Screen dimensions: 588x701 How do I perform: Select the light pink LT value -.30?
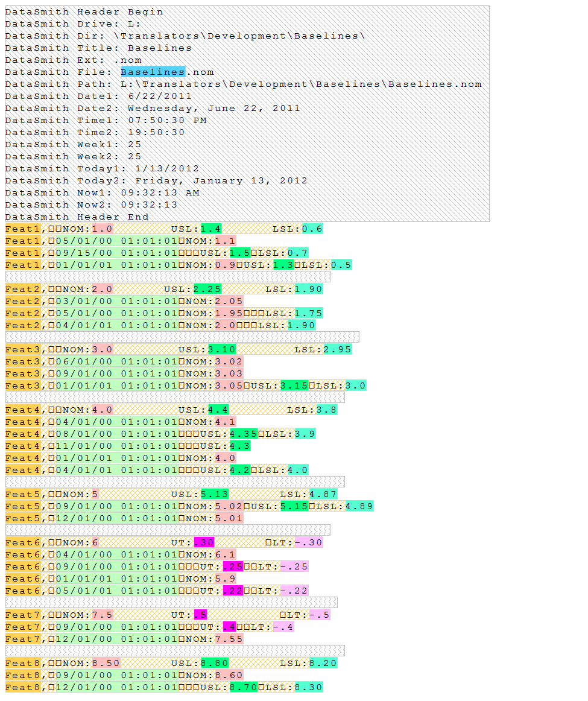coord(309,542)
